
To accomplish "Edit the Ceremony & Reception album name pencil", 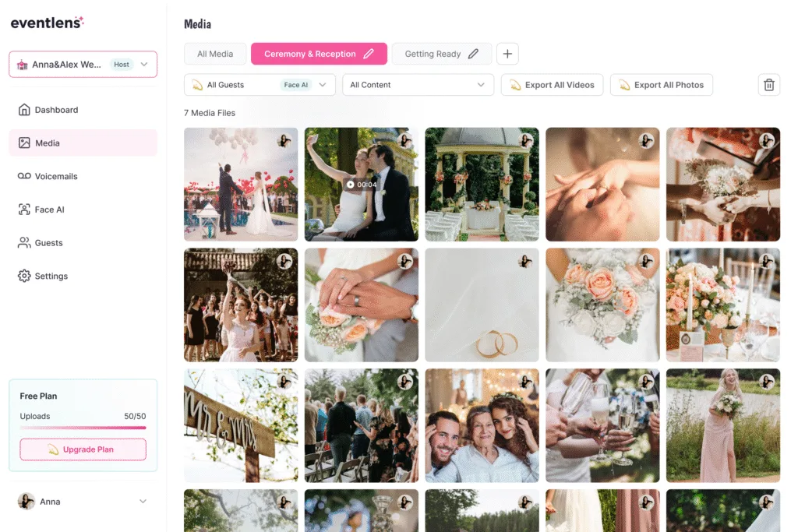I will 369,54.
